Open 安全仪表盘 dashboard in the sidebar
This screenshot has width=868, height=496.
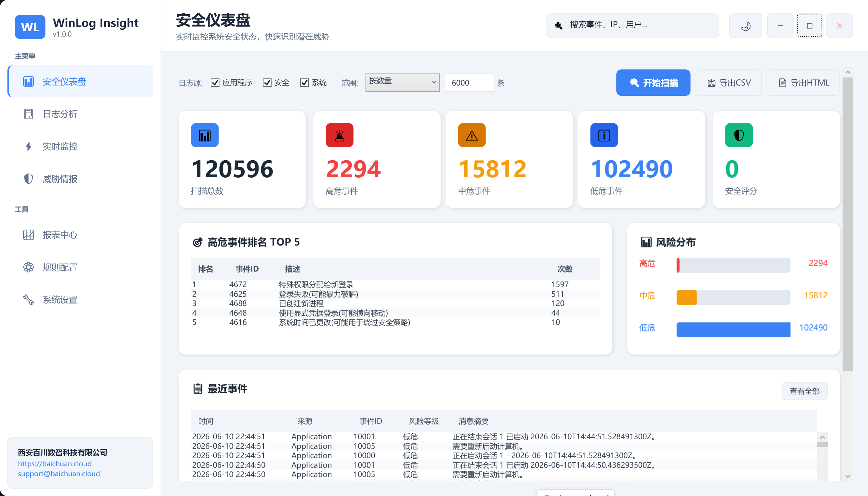tap(80, 82)
